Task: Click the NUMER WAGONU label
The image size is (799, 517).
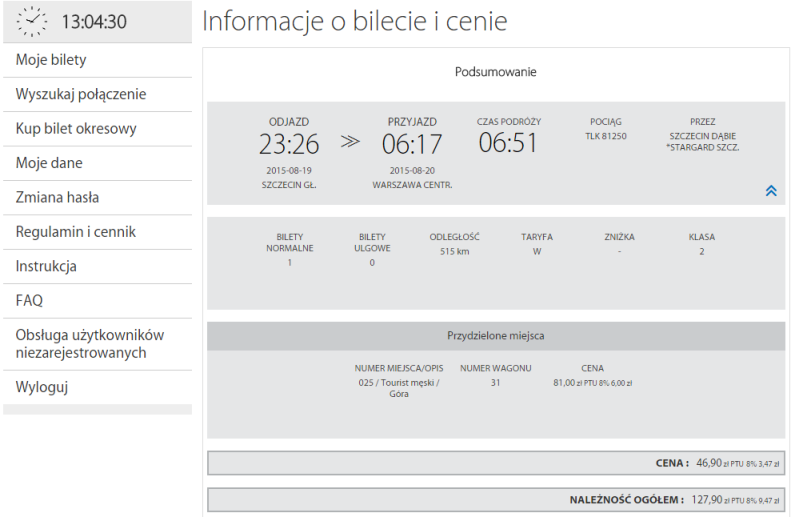Action: tap(496, 368)
